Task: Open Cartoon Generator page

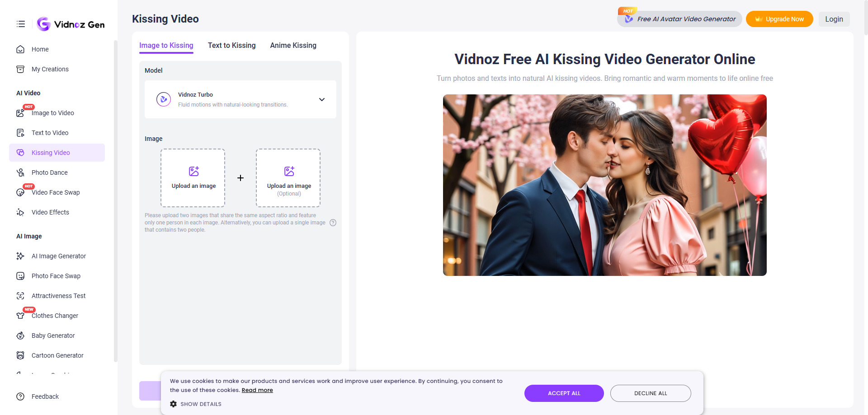Action: pos(57,355)
